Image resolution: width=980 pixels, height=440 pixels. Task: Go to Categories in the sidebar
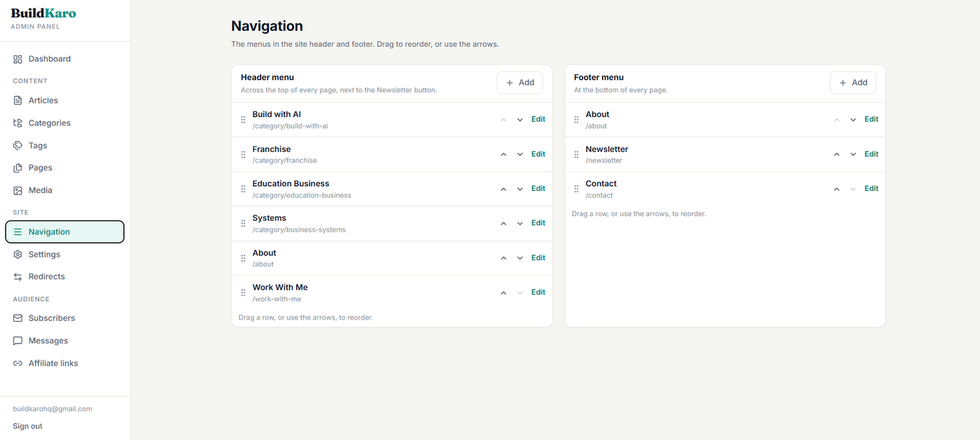click(x=64, y=123)
